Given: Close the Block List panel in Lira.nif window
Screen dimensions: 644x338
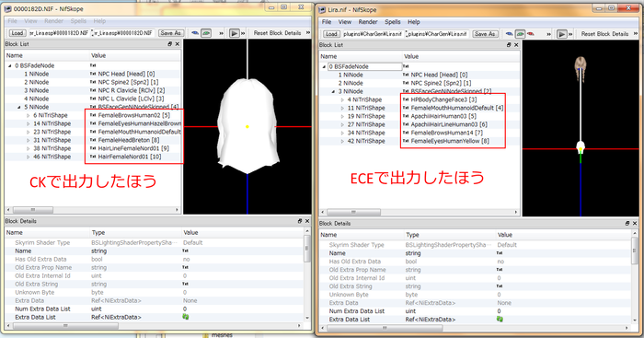Looking at the screenshot, I should click(x=516, y=45).
